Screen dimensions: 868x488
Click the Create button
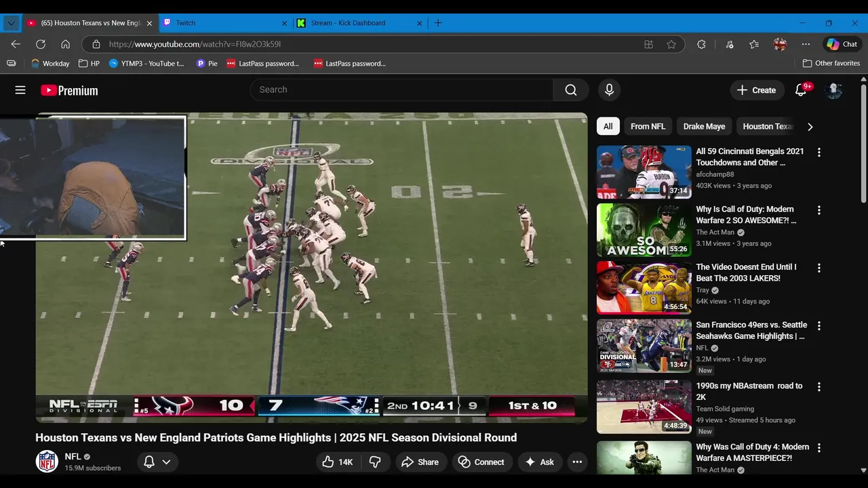pos(756,90)
